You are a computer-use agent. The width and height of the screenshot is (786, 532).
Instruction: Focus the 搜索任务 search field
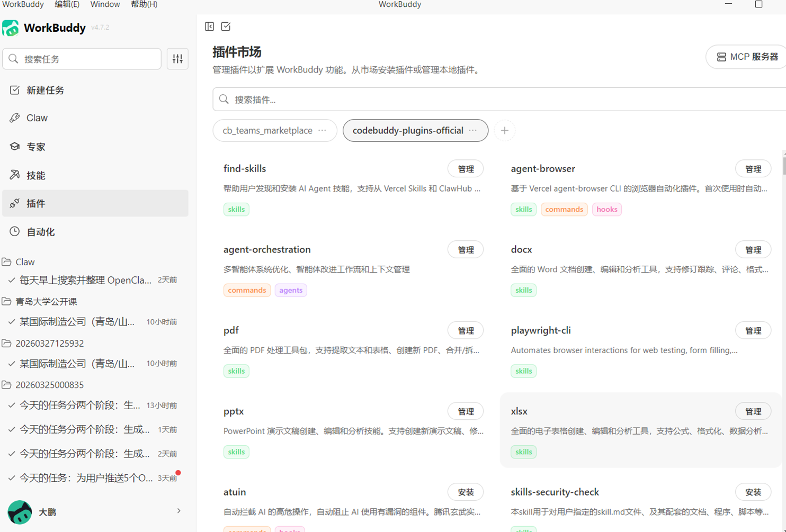click(x=82, y=59)
